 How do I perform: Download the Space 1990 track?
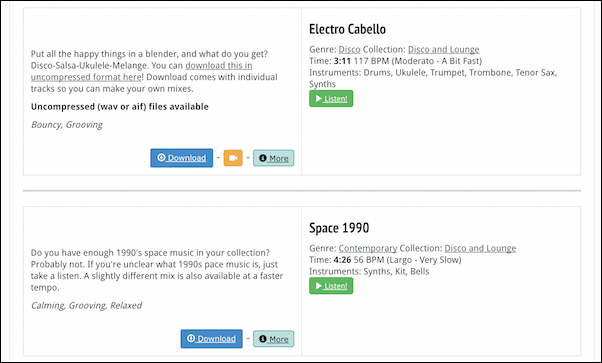(212, 338)
